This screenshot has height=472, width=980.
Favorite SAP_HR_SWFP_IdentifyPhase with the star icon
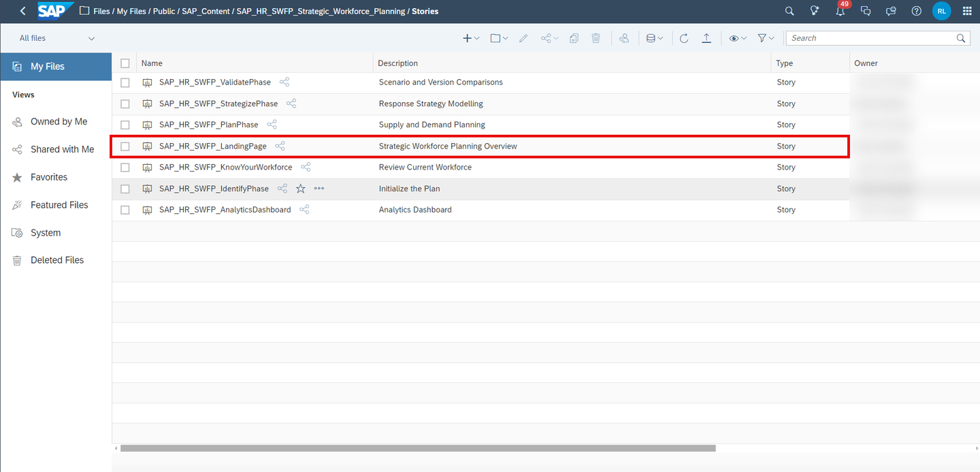coord(301,189)
